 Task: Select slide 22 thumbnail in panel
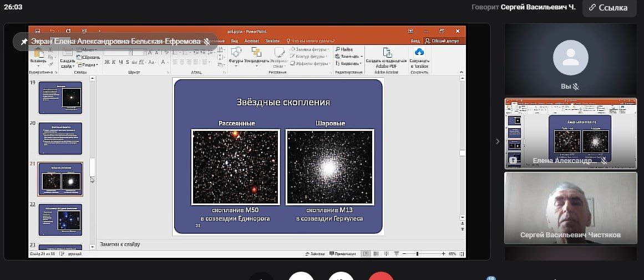[x=60, y=219]
